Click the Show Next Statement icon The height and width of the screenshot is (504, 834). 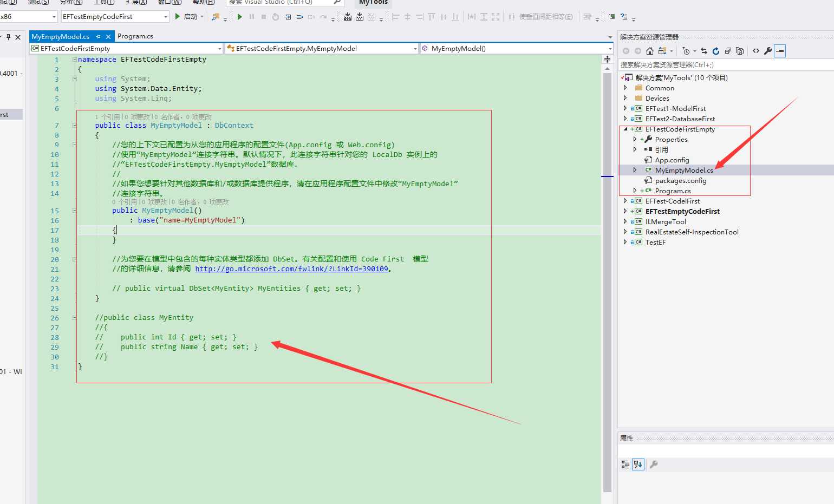pyautogui.click(x=288, y=17)
